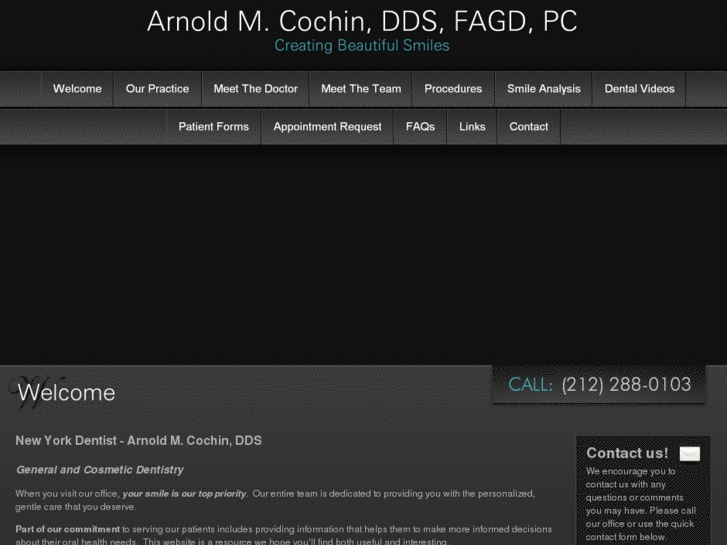Viewport: 727px width, 545px height.
Task: Click heading New York Dentist - Arnold M. Cochin, DDS
Action: coord(139,441)
